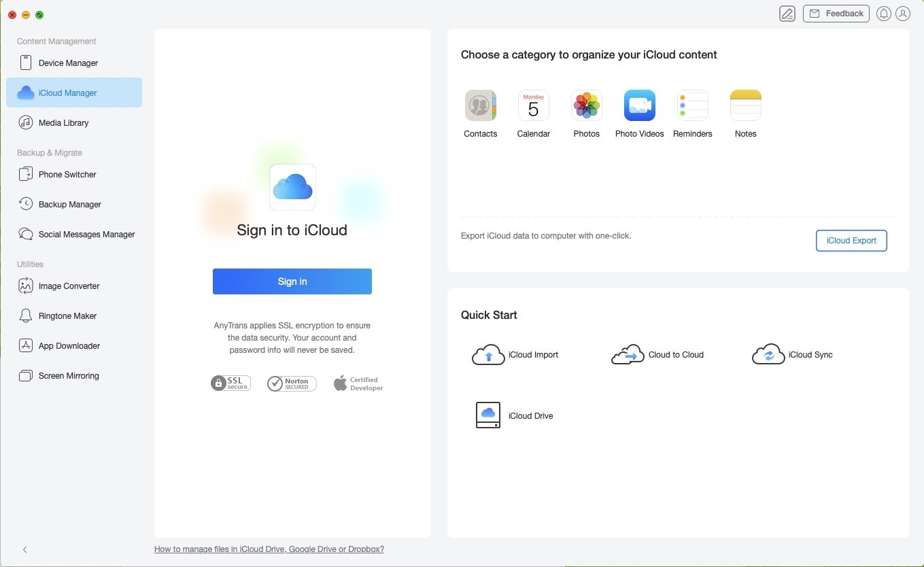Click the iCloud Export button
The image size is (924, 567).
851,241
